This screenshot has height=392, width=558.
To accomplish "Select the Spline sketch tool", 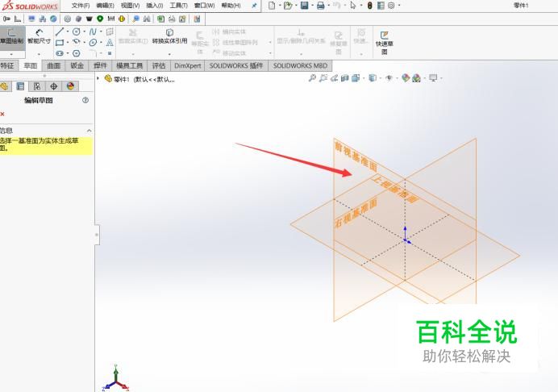I will pyautogui.click(x=93, y=31).
